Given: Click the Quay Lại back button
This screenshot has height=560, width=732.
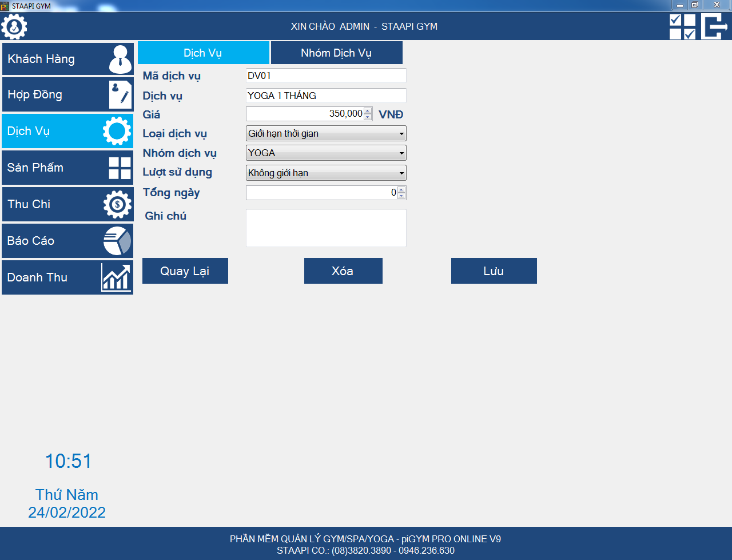Looking at the screenshot, I should click(185, 271).
